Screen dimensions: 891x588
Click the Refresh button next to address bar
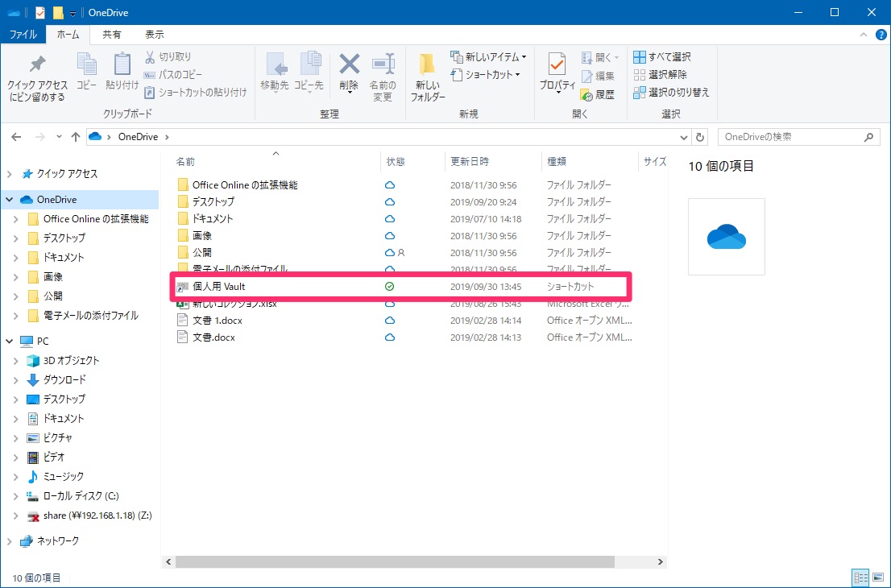pos(700,137)
